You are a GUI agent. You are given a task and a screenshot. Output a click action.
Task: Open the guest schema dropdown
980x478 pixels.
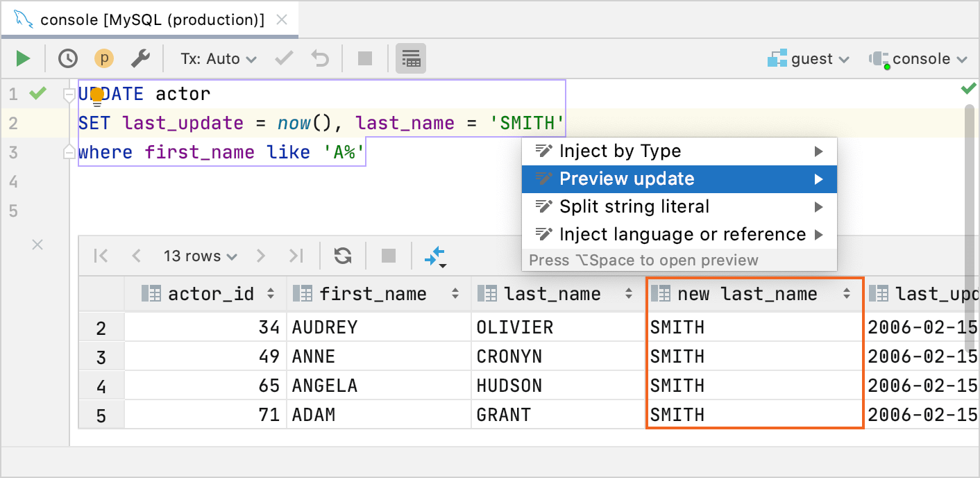(809, 59)
